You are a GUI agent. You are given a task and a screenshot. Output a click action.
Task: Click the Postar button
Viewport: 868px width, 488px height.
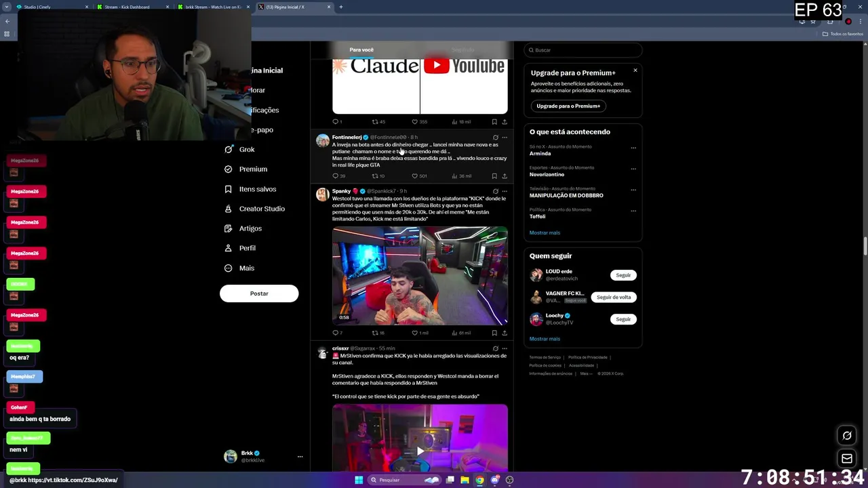tap(259, 293)
